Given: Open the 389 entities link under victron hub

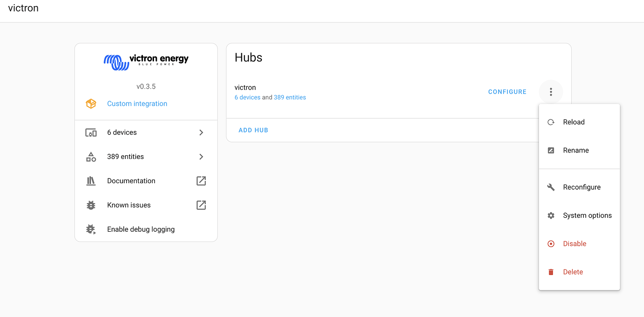Looking at the screenshot, I should click(x=289, y=97).
